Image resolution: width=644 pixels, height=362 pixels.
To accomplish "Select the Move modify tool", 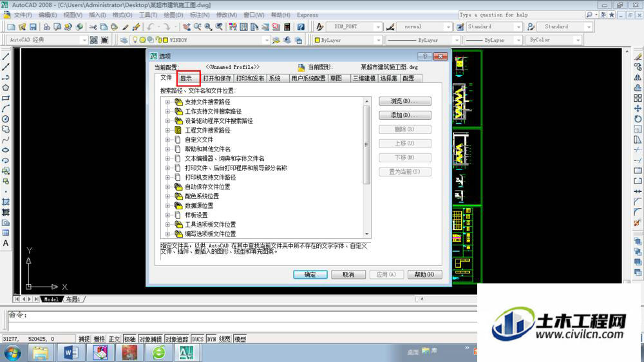I will (x=638, y=108).
